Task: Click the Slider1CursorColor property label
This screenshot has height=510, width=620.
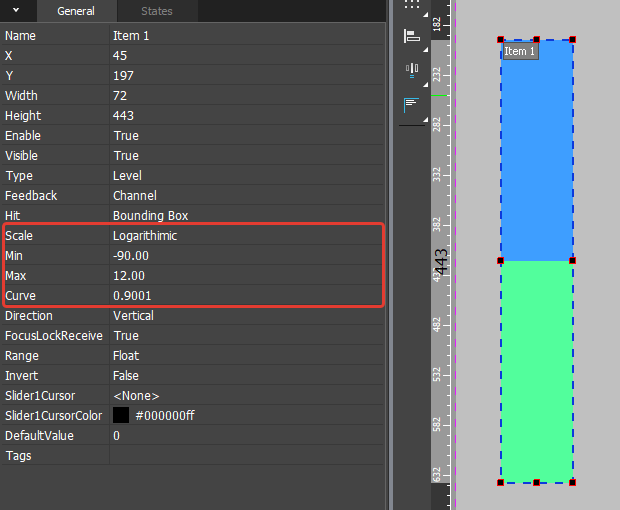Action: tap(53, 416)
